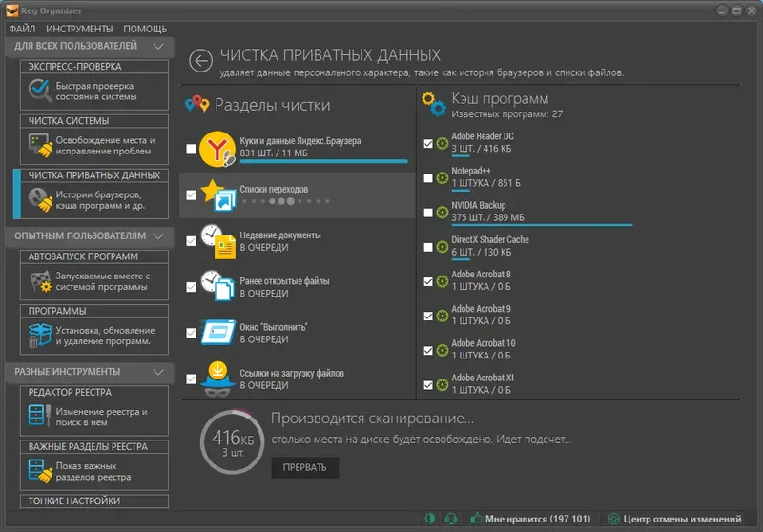The width and height of the screenshot is (763, 532).
Task: Click the NVIDIA Backup size progress bar
Action: (542, 225)
